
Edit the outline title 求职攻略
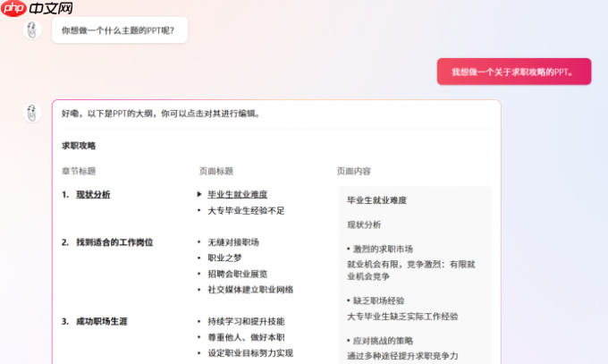coord(79,146)
